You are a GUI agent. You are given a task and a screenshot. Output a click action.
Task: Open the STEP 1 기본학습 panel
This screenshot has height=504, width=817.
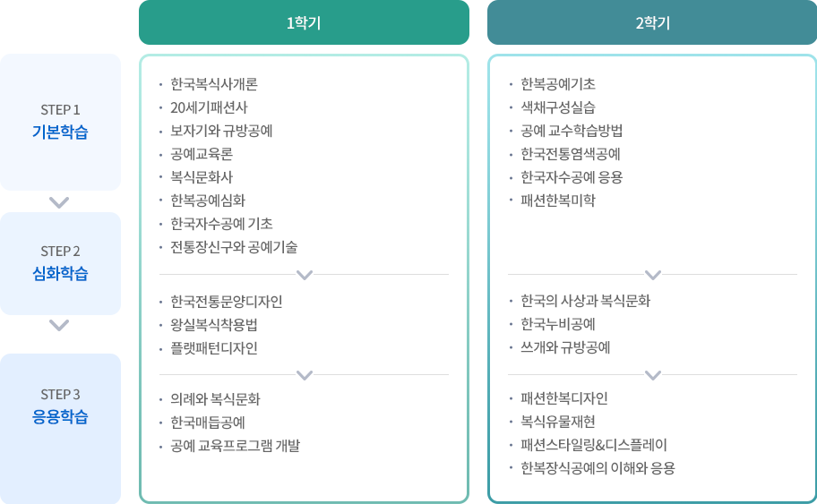point(60,122)
